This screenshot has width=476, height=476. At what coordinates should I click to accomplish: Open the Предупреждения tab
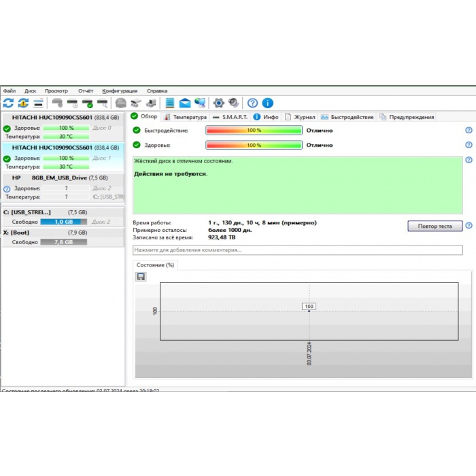click(407, 117)
